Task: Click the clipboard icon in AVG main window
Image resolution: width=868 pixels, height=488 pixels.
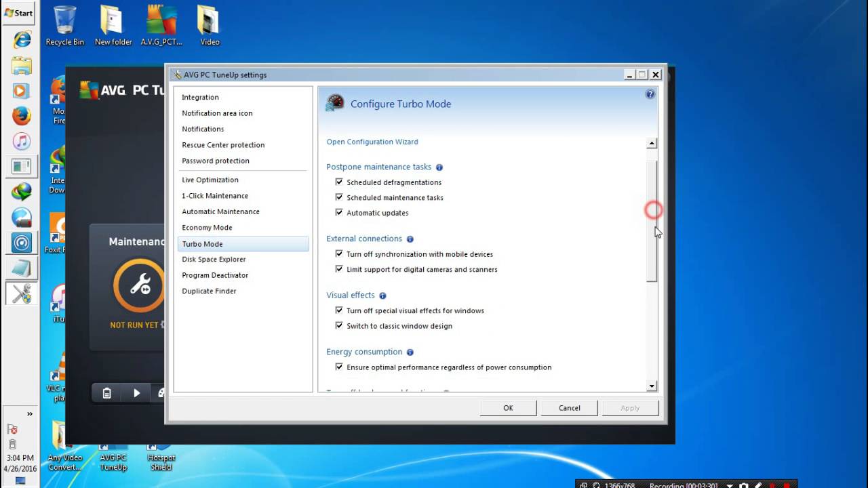Action: pos(106,393)
